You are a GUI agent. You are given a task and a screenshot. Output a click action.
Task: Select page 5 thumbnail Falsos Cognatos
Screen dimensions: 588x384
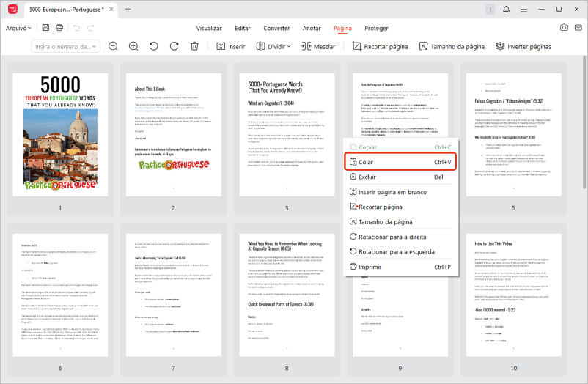[513, 135]
